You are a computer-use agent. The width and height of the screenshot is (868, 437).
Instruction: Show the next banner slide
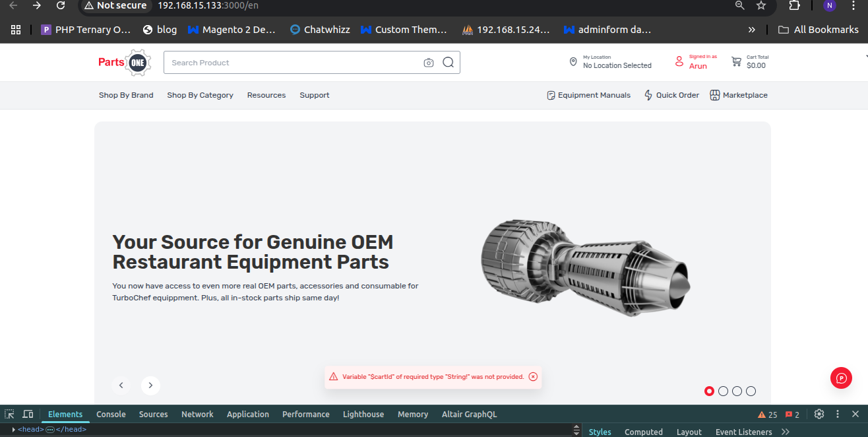[x=150, y=385]
